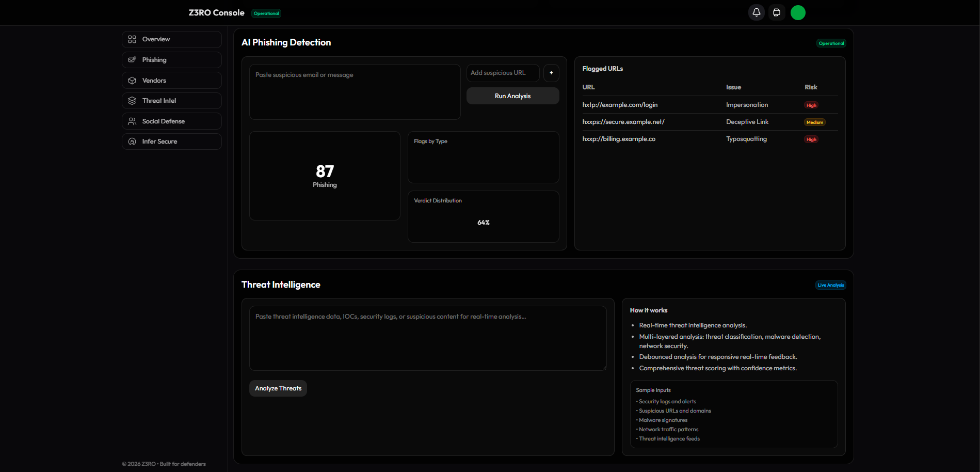Focus the Add suspicious URL field
Screen dimensions: 980x472
[x=503, y=73]
